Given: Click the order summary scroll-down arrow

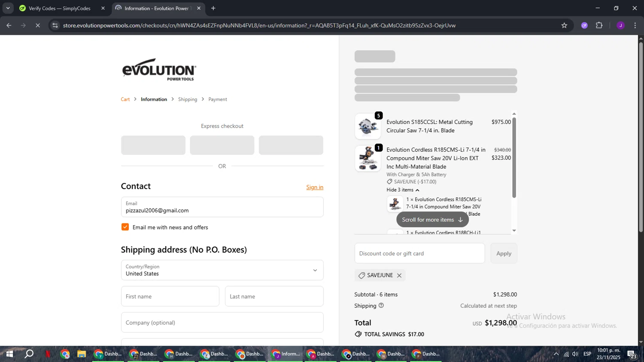Looking at the screenshot, I should click(514, 231).
